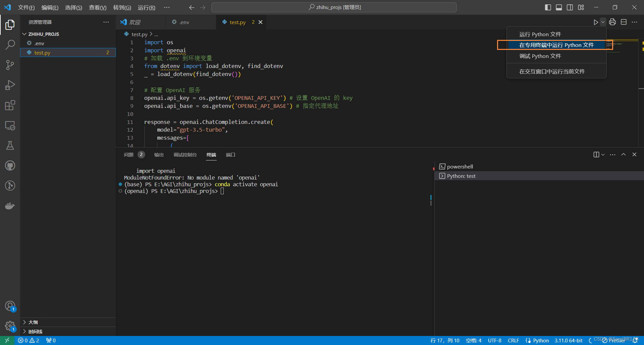Select 在交互窗口中运行当前文件 entry

pyautogui.click(x=556, y=71)
